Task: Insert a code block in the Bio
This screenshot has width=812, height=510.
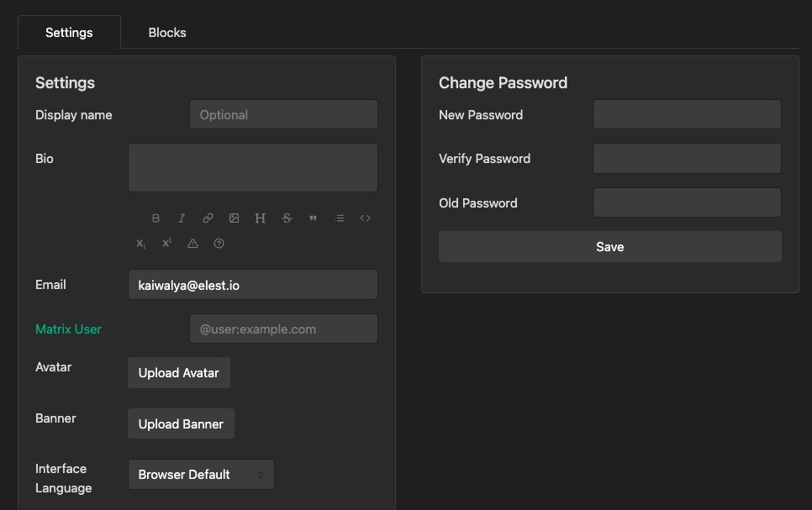Action: pos(365,218)
